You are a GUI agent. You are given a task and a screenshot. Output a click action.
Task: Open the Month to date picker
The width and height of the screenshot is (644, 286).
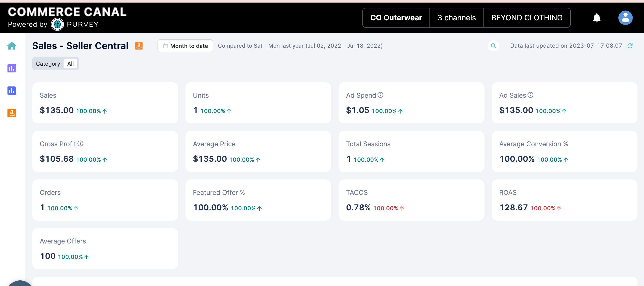(x=185, y=46)
